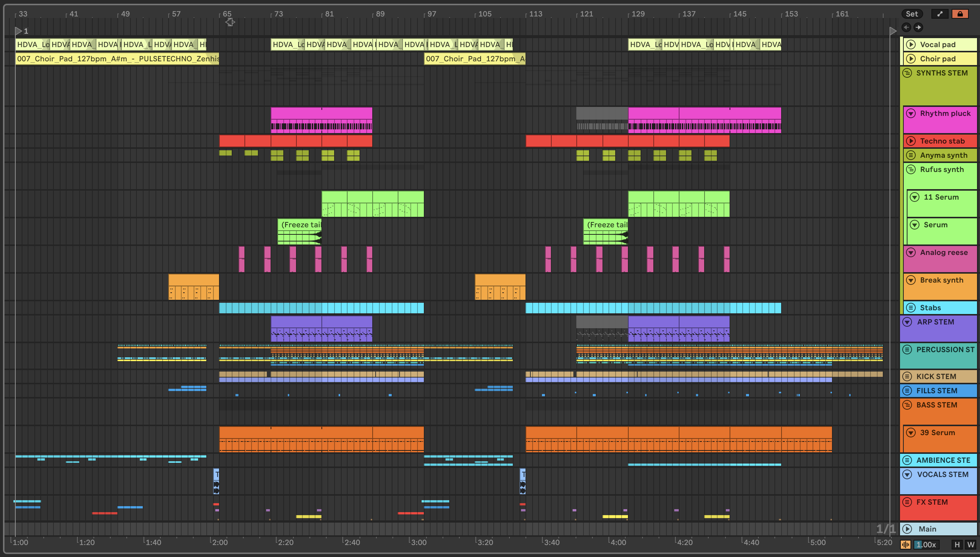
Task: Click the H optimize height button
Action: [x=957, y=544]
